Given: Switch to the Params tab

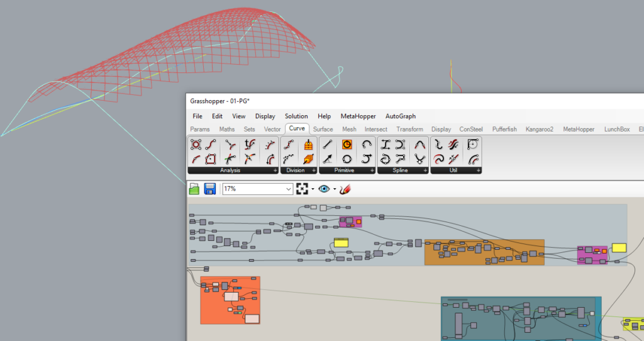Looking at the screenshot, I should [200, 129].
